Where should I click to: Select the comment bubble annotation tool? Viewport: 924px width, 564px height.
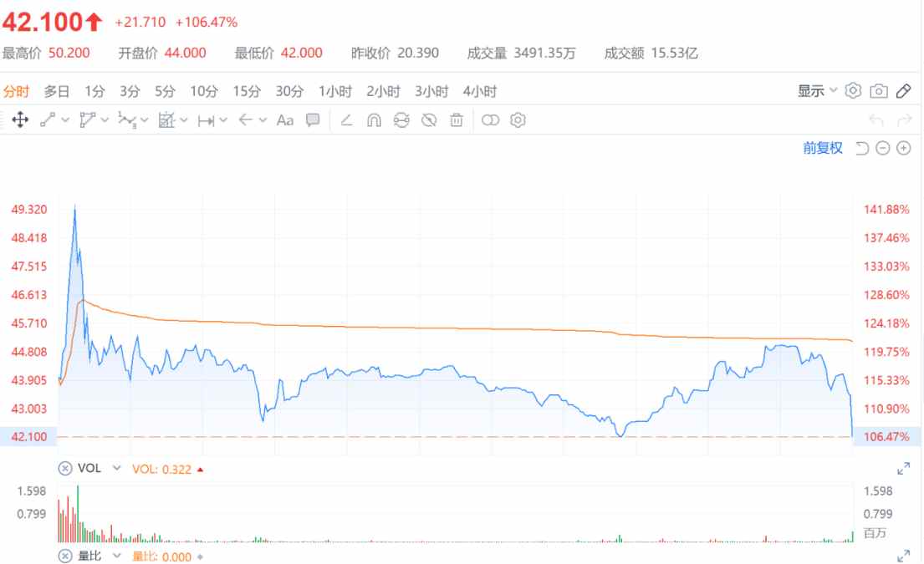point(313,120)
